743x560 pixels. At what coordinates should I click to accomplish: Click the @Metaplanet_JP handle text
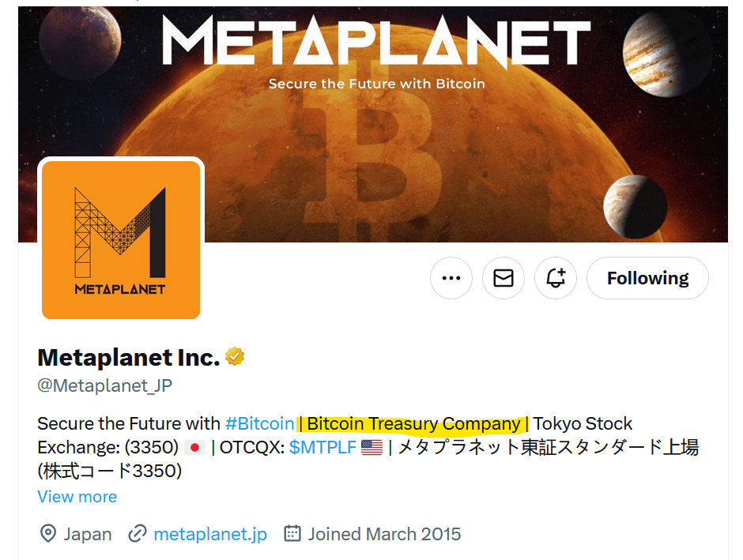click(104, 385)
